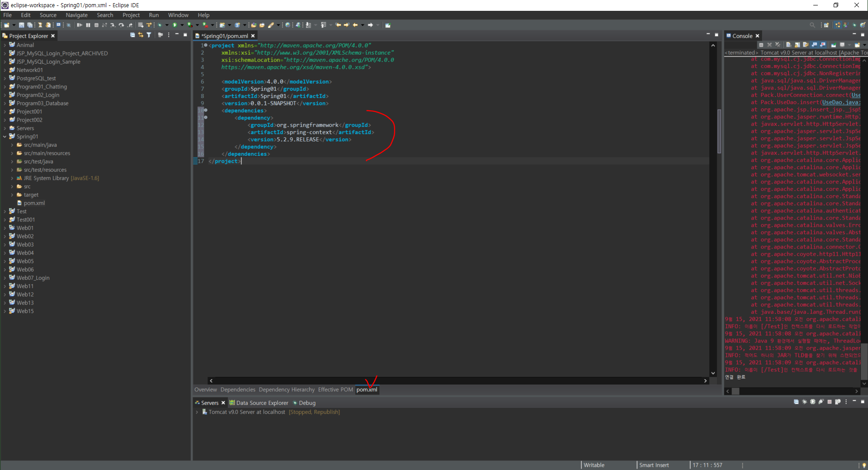Toggle Scroll Lock in the Console
The width and height of the screenshot is (868, 470).
coord(797,45)
